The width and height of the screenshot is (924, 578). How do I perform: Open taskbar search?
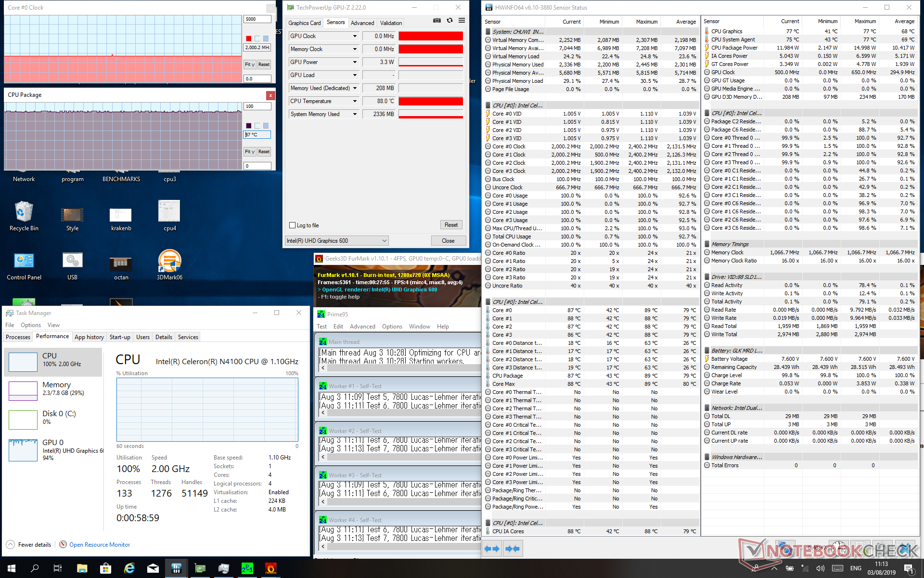point(35,568)
